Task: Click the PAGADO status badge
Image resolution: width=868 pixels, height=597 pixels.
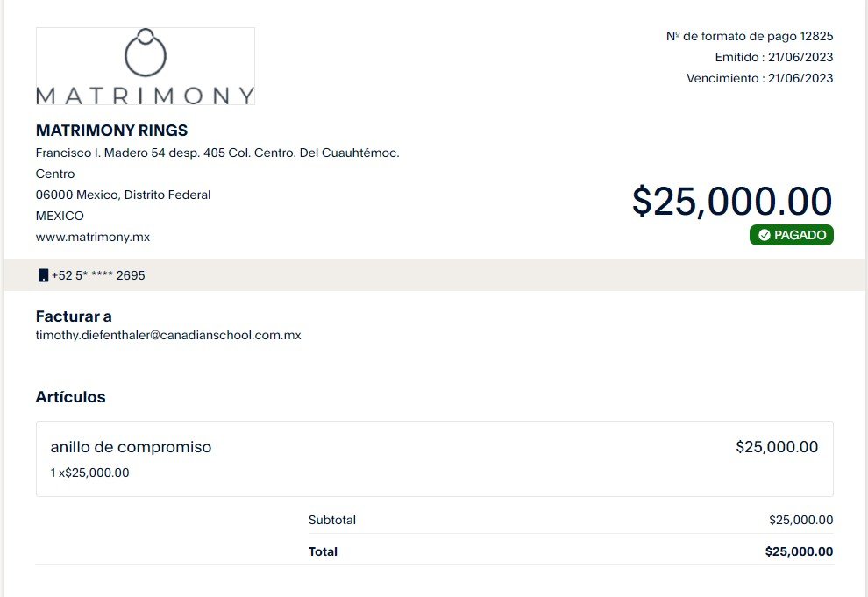Action: click(x=791, y=235)
